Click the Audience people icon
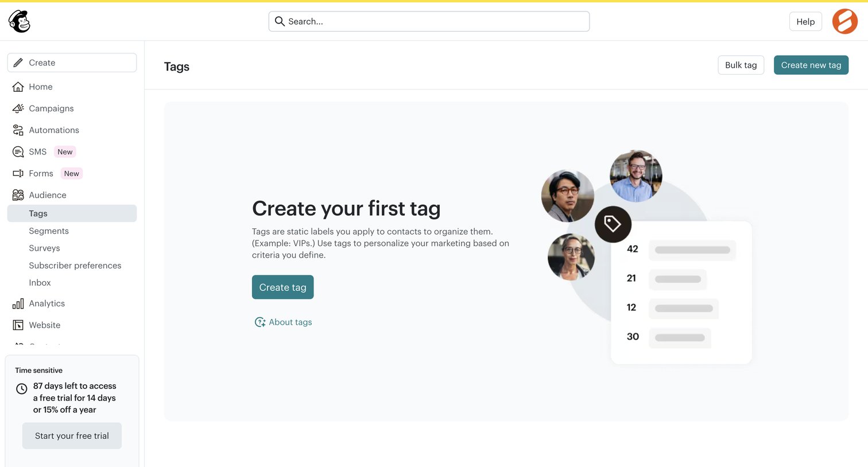Screen dimensions: 868x467 (x=18, y=195)
